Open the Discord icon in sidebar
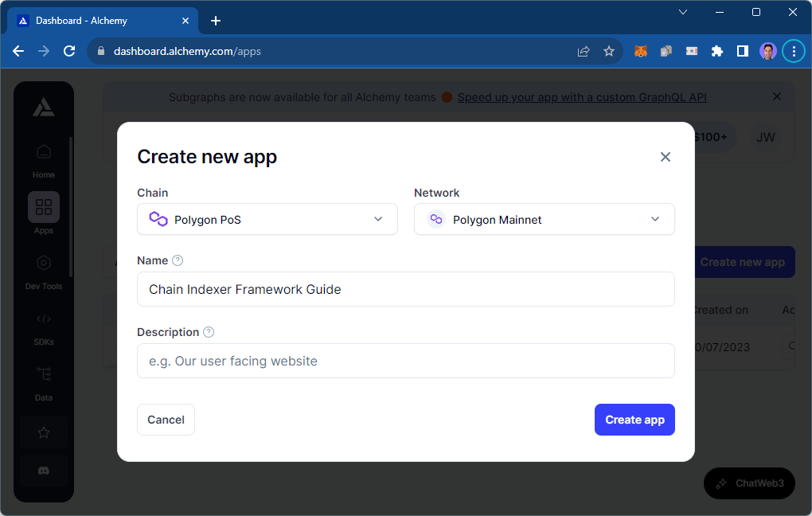 (44, 471)
